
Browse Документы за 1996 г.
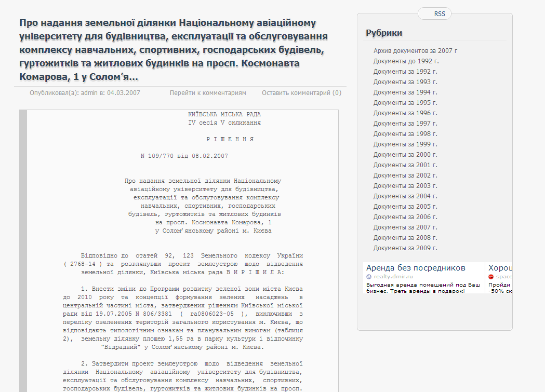coord(405,113)
